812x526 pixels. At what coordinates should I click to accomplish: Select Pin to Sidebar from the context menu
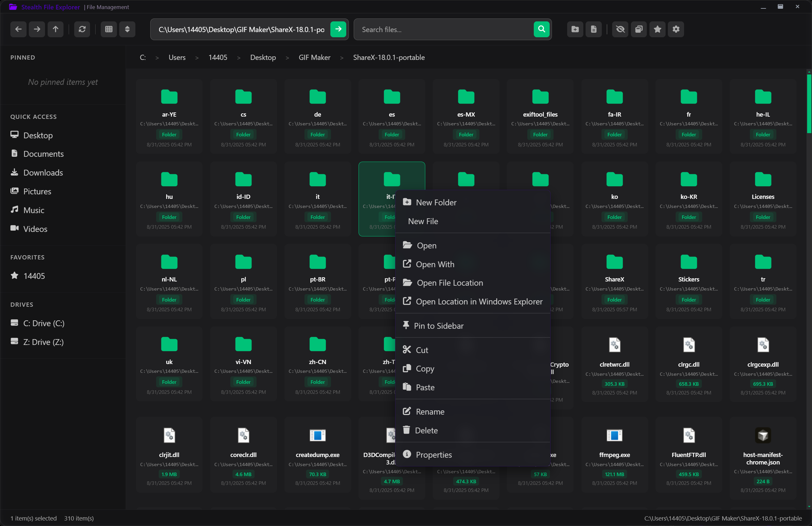tap(440, 326)
